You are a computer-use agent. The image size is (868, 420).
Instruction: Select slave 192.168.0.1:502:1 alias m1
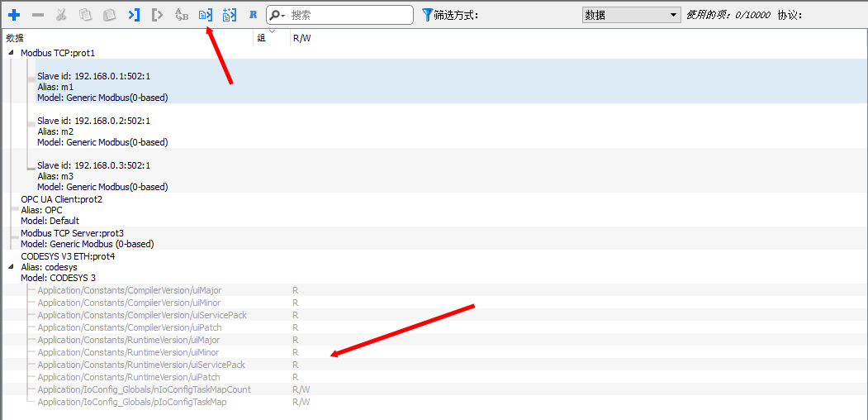pyautogui.click(x=452, y=82)
